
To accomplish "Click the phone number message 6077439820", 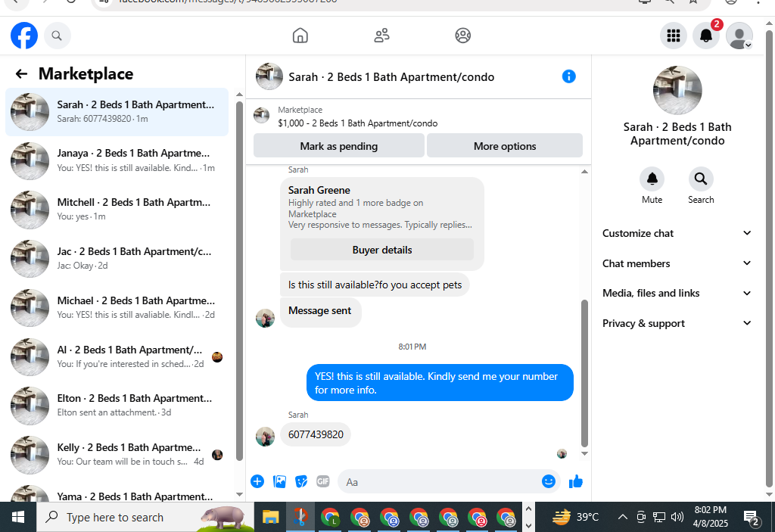I will (x=316, y=434).
